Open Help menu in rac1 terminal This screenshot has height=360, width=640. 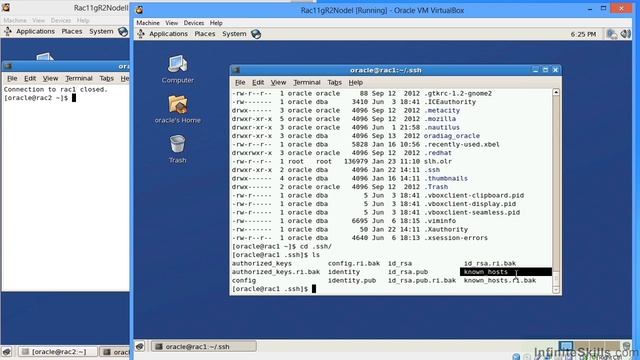click(x=356, y=82)
